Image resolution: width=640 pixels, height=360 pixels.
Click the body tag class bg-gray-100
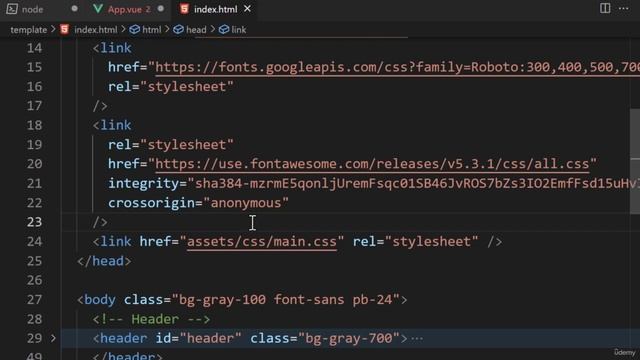[222, 300]
